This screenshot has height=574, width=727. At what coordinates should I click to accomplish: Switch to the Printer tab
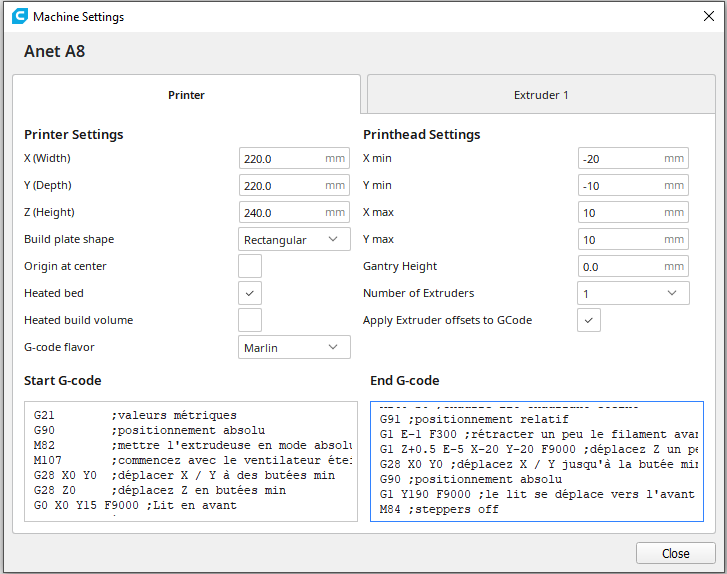(186, 95)
